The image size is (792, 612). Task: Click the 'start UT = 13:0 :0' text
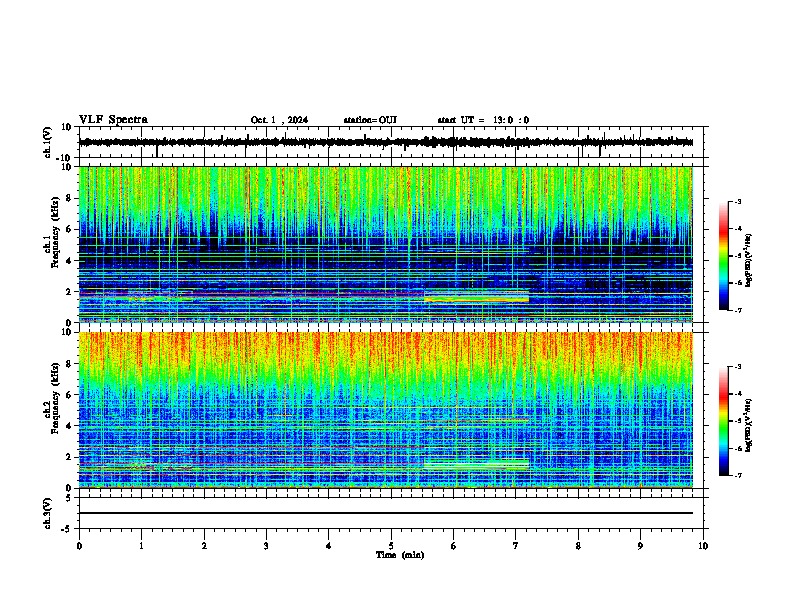pyautogui.click(x=483, y=120)
